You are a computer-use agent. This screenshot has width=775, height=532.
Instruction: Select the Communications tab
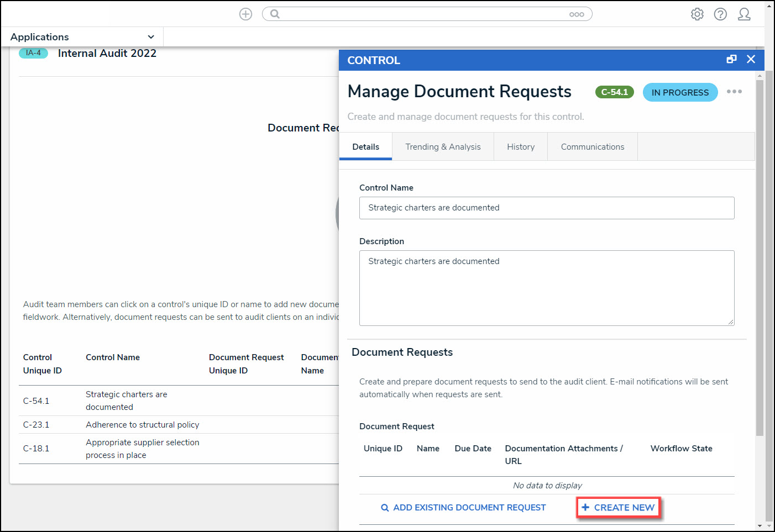592,147
